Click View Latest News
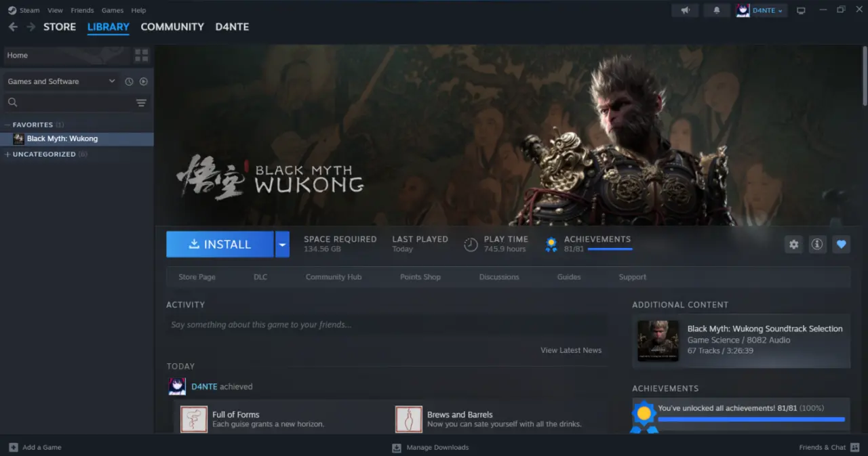 pos(571,350)
